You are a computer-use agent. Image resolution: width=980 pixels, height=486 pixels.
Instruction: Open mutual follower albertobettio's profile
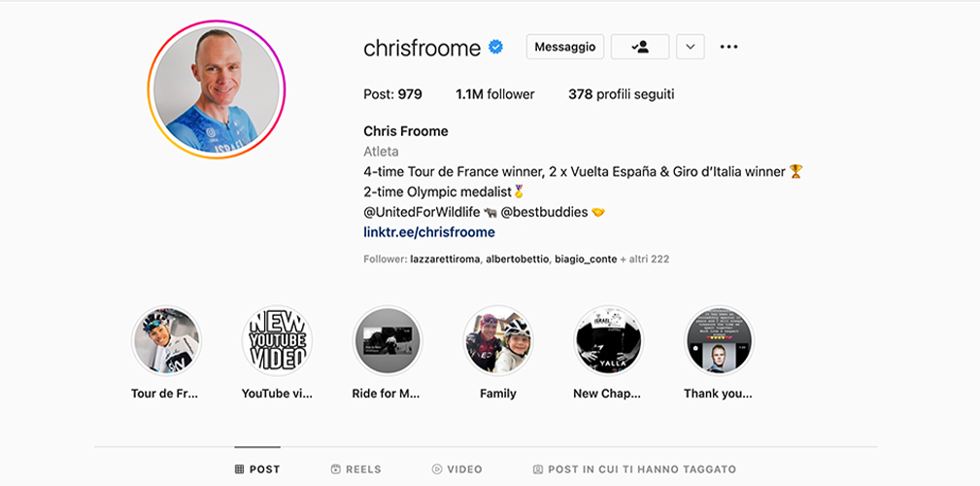coord(518,259)
